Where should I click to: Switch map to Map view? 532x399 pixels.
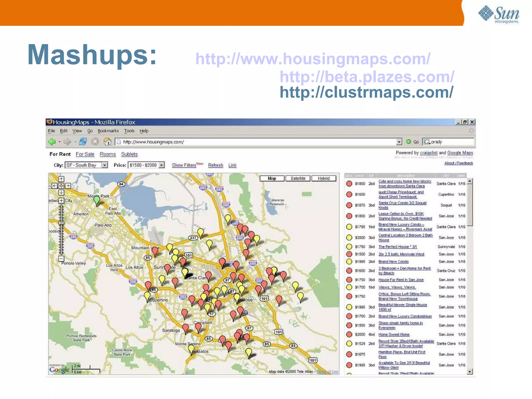click(x=272, y=178)
